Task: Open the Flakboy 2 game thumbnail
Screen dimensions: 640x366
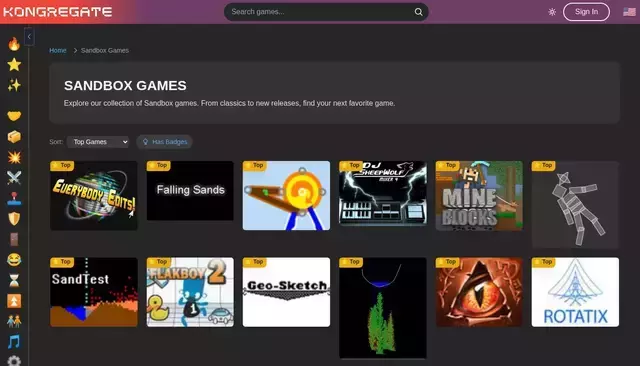Action: [190, 292]
